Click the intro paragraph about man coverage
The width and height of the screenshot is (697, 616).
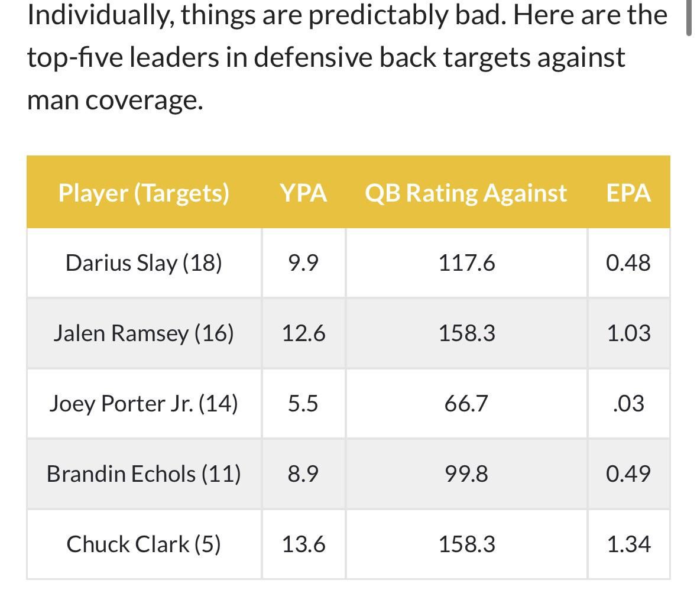click(346, 57)
